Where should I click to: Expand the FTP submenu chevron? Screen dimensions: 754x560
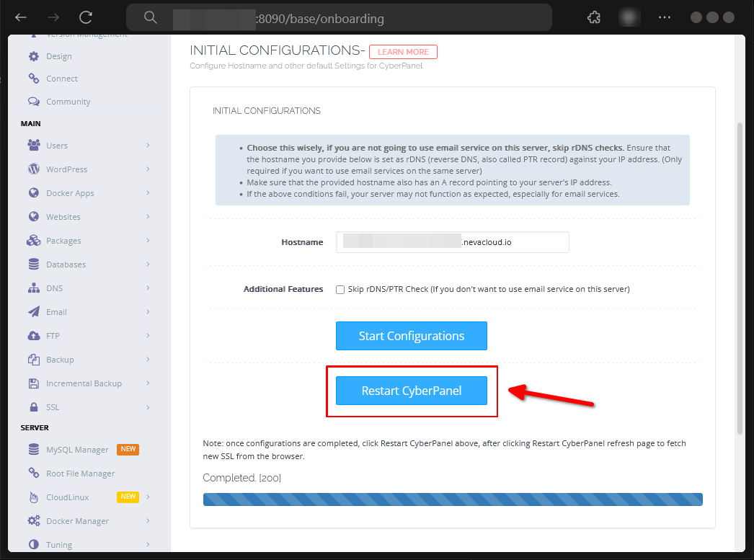pos(148,336)
